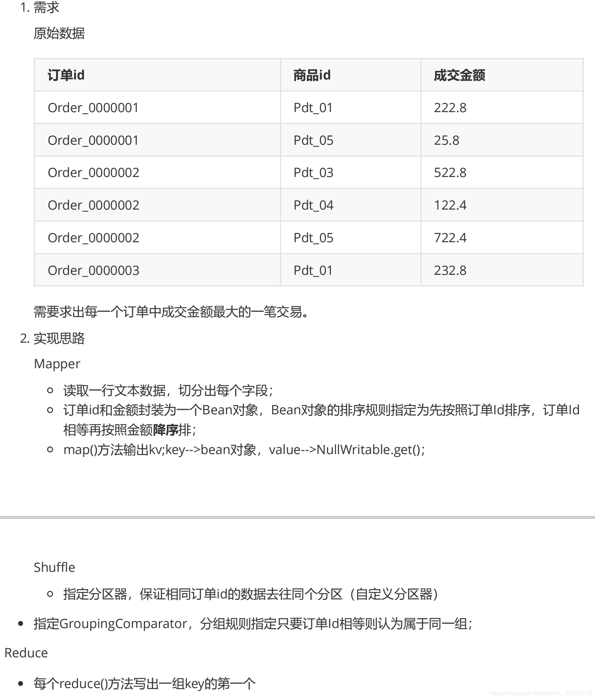
Task: Click the 原始数据 label
Action: [x=59, y=33]
